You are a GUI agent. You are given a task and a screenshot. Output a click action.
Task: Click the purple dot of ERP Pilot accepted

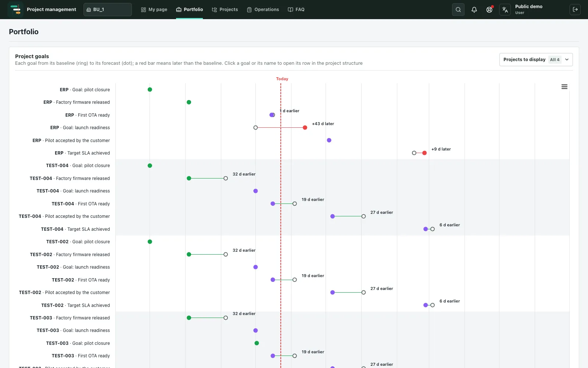coord(329,140)
